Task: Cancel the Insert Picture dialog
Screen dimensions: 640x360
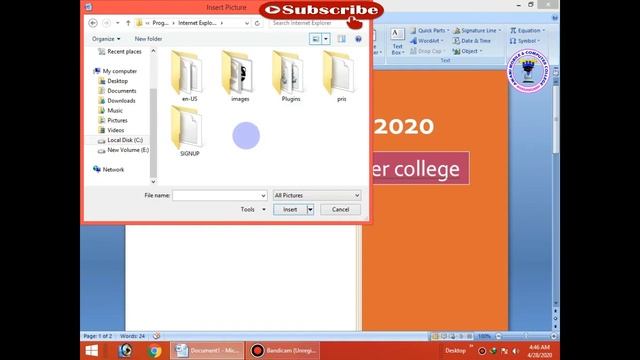Action: tap(340, 209)
